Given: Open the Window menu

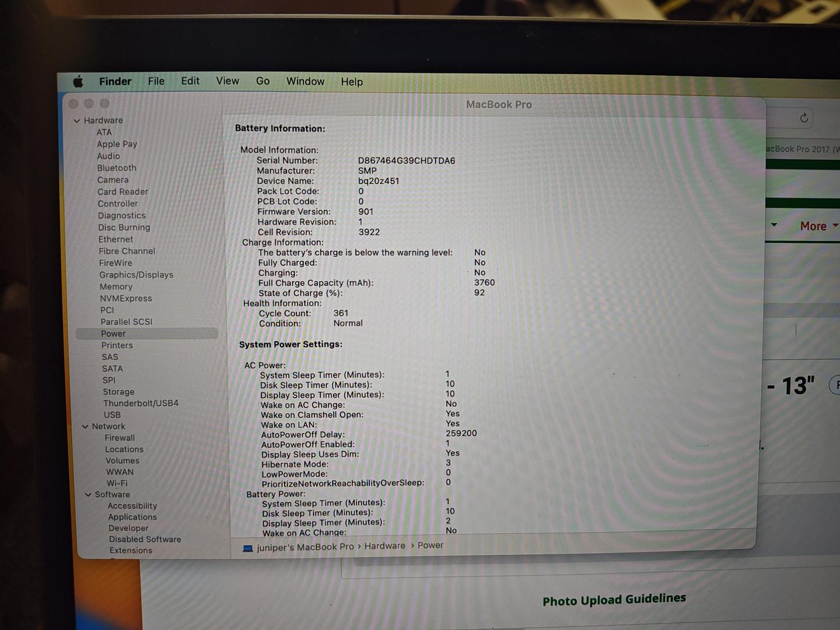Looking at the screenshot, I should [x=305, y=82].
